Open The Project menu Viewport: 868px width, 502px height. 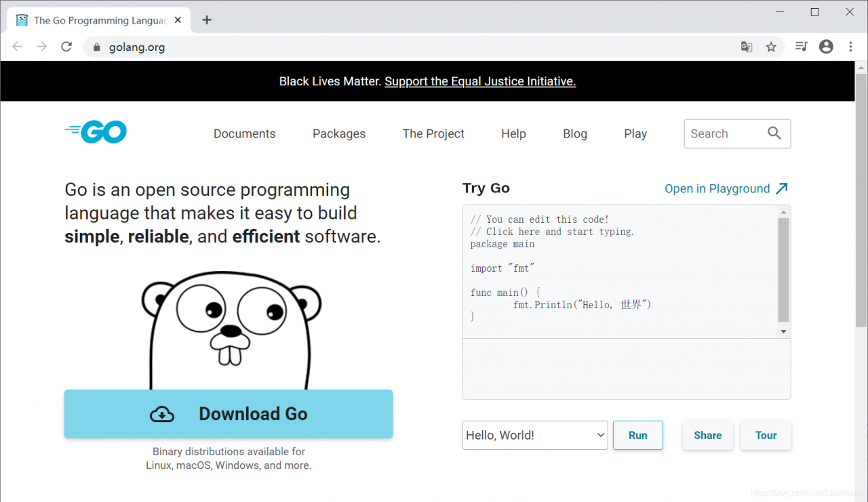coord(433,133)
